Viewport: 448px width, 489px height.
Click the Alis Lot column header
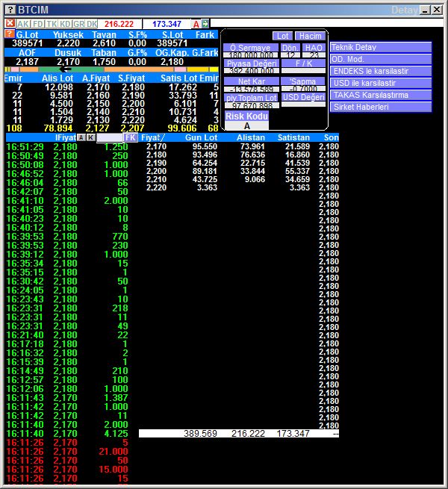coord(57,78)
